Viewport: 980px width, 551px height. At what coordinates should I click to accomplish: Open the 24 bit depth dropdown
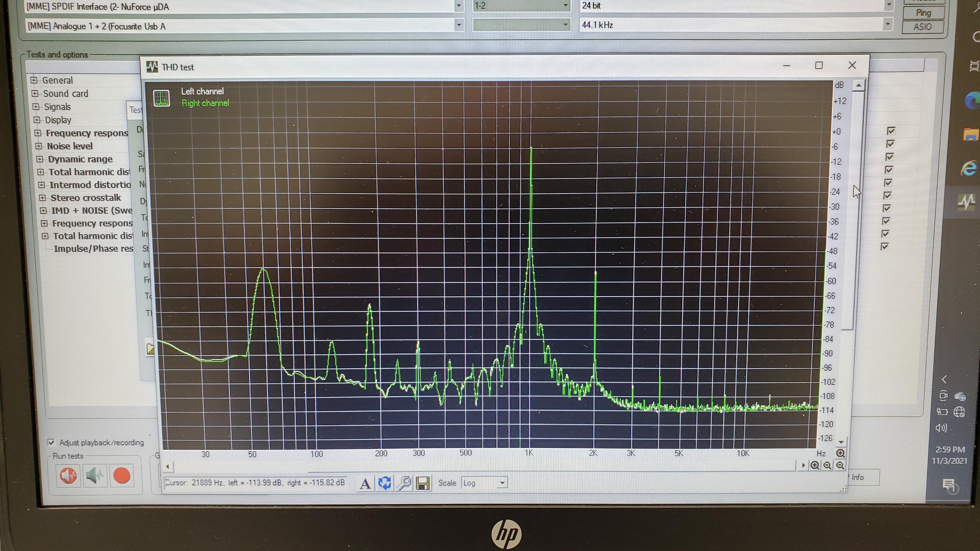coord(889,5)
